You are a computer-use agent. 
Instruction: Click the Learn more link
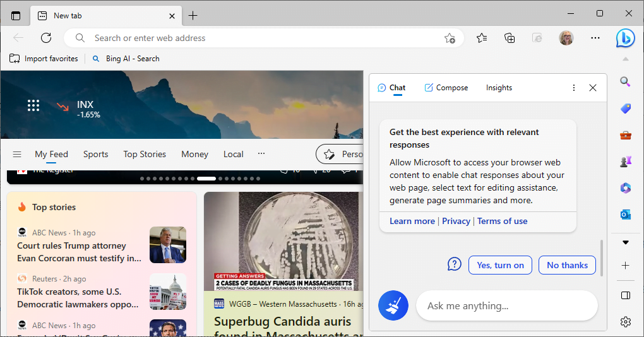pos(412,222)
